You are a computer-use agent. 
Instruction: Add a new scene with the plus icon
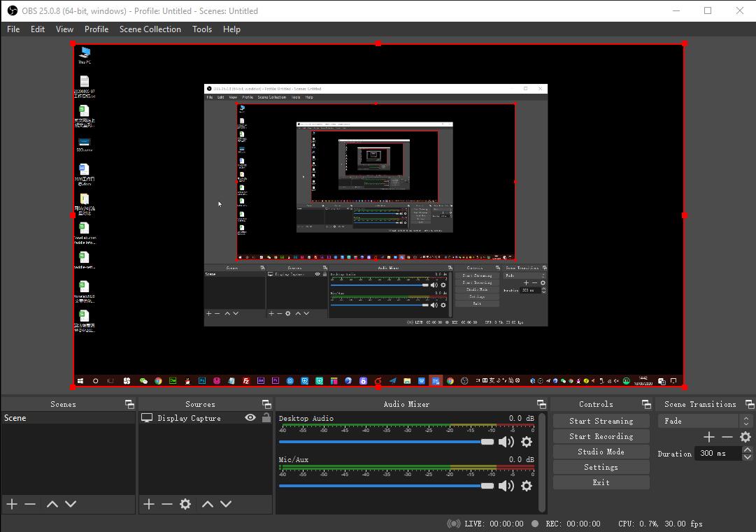tap(12, 504)
